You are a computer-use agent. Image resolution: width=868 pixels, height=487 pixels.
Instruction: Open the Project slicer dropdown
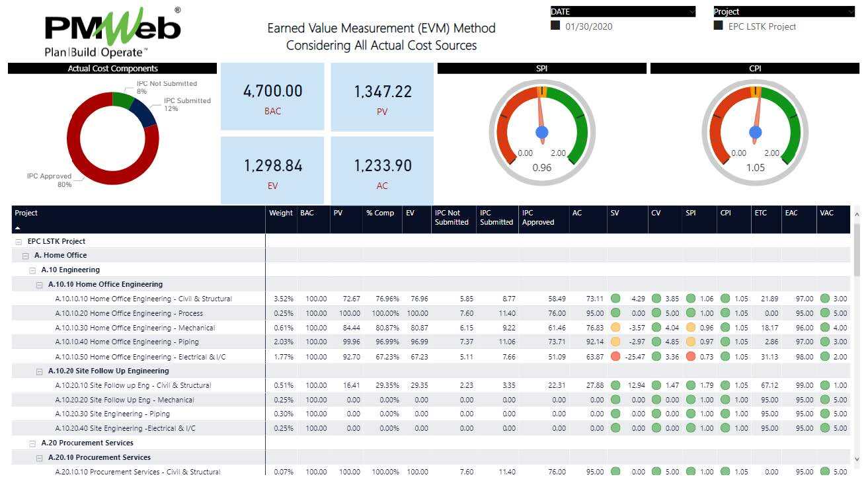pos(850,12)
